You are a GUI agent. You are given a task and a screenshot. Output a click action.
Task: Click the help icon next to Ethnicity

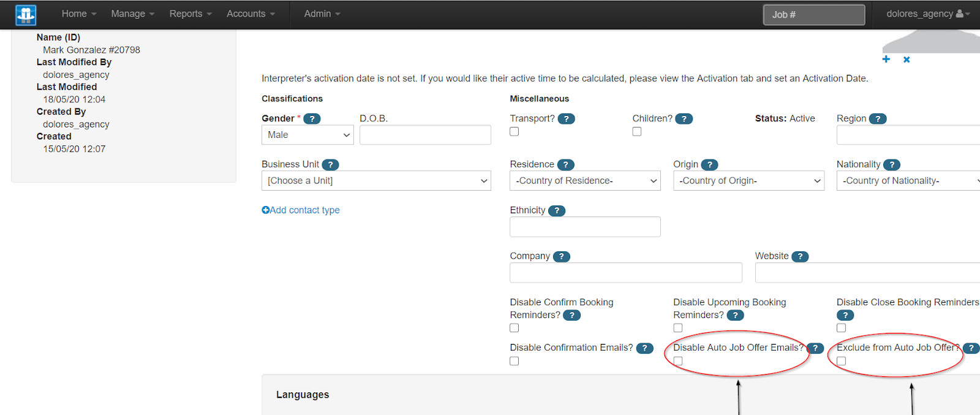tap(556, 211)
